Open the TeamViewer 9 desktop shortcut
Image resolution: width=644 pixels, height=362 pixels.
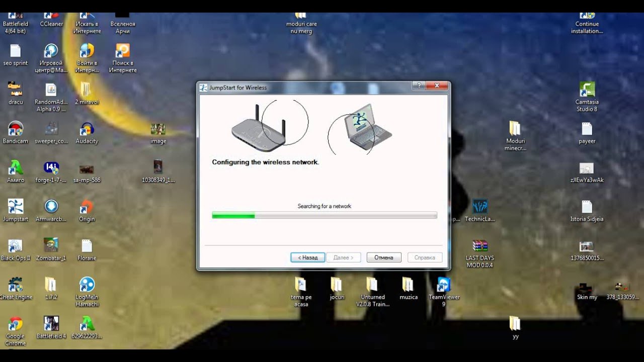(443, 292)
